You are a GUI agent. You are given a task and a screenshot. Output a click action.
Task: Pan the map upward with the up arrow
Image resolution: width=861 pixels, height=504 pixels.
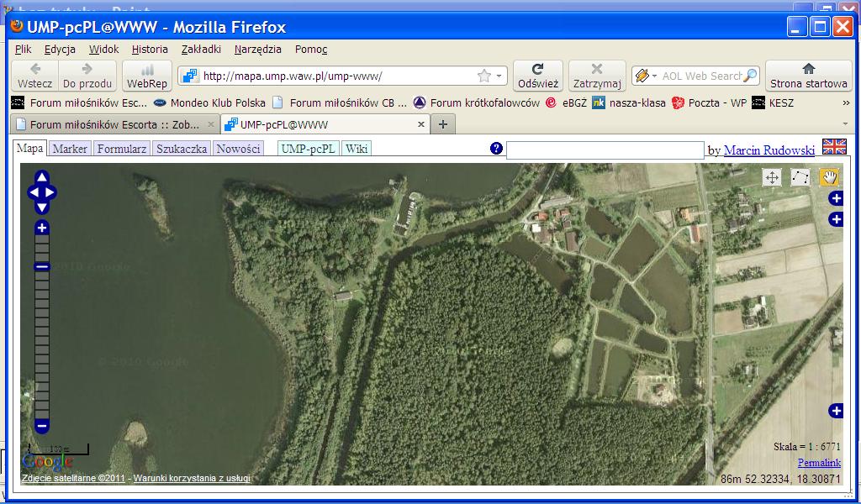coord(41,178)
